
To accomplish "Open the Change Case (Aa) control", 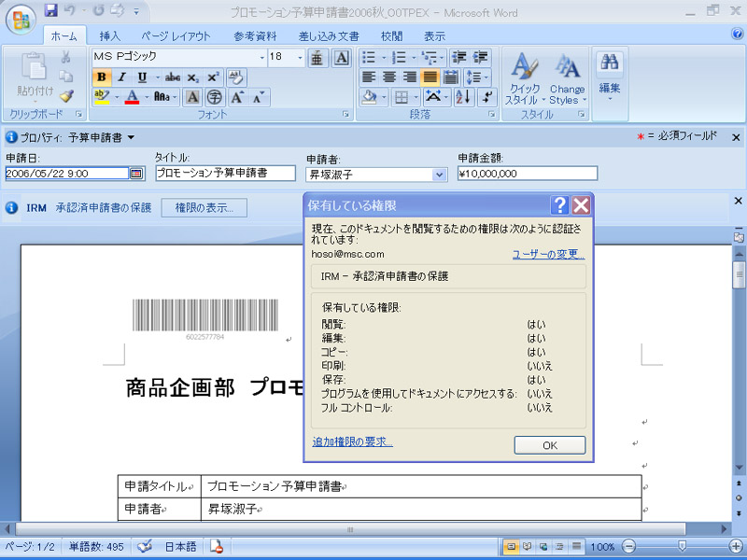I will 165,97.
